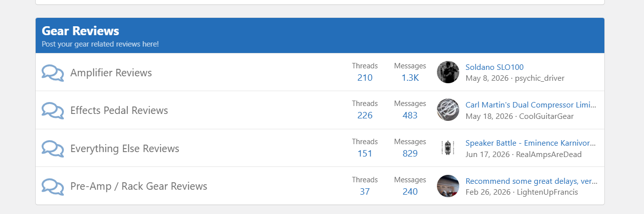Click the Effects Pedal Reviews chat bubble icon
Image resolution: width=644 pixels, height=214 pixels.
click(53, 110)
